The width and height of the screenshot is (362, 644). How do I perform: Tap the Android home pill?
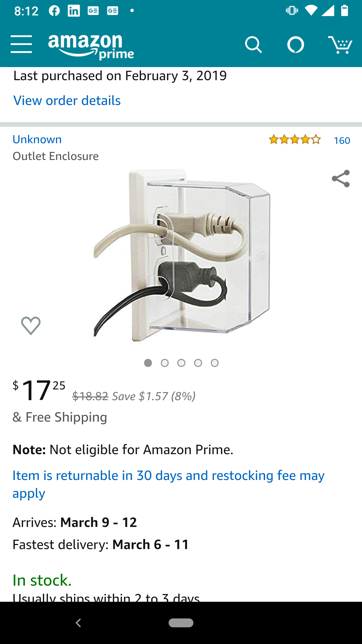(x=181, y=623)
